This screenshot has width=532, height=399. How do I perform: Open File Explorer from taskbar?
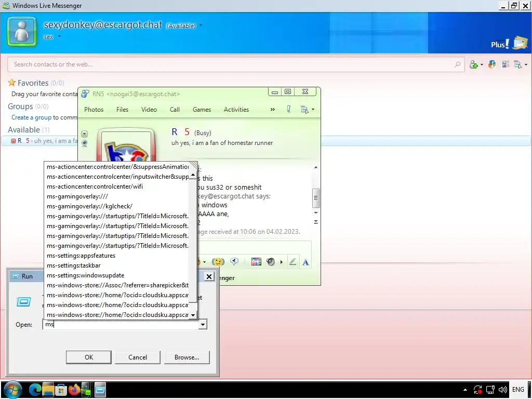pos(48,390)
